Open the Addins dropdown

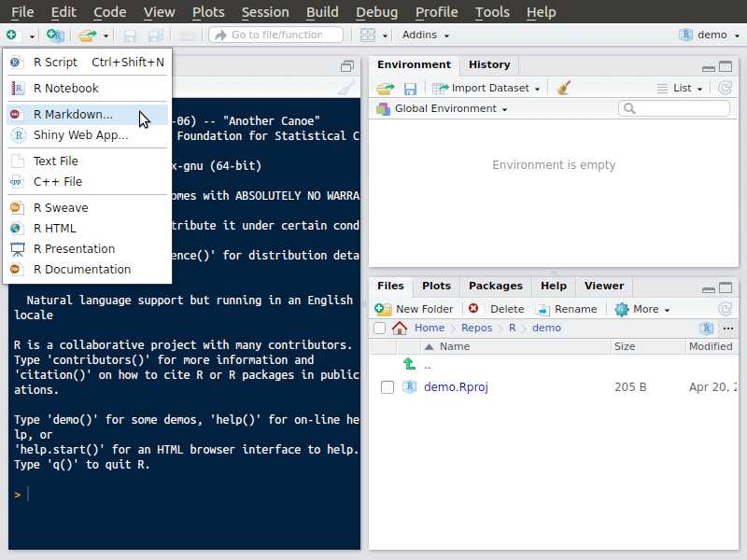coord(426,35)
